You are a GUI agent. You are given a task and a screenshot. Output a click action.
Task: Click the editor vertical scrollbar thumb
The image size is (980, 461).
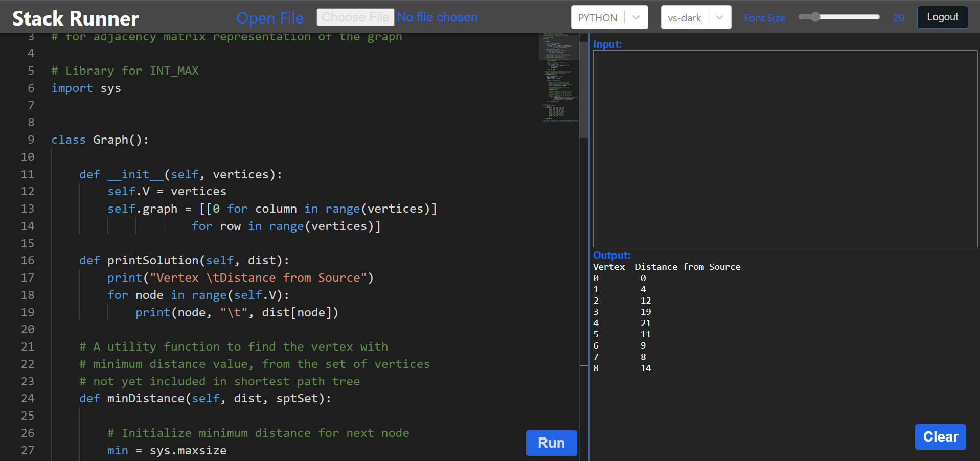583,89
